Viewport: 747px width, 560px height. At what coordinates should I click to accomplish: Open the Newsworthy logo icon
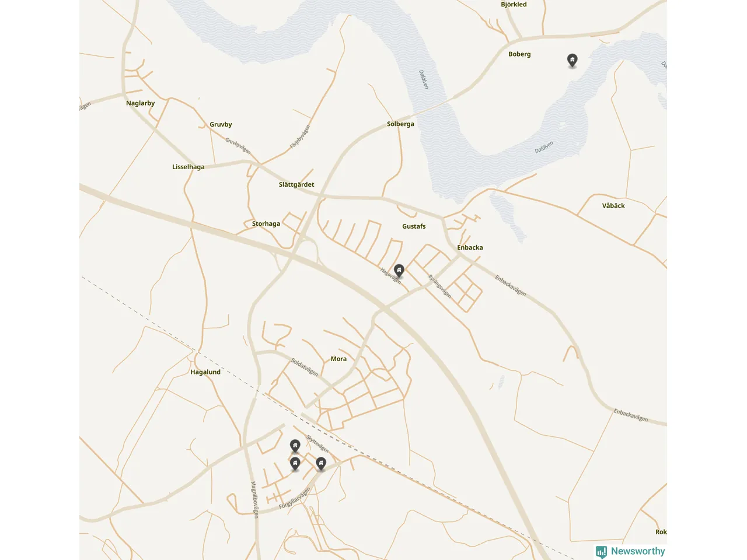pos(602,552)
